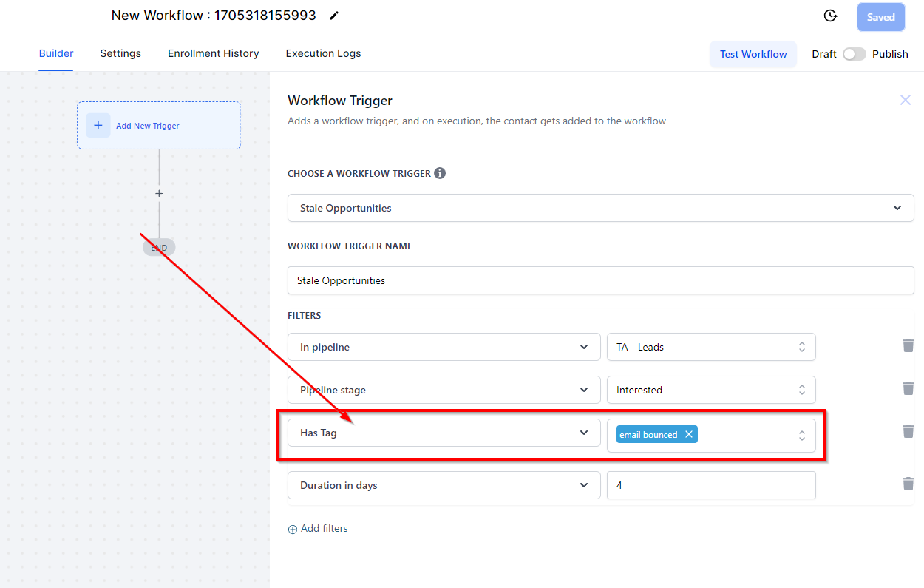This screenshot has width=924, height=588.
Task: Delete the Pipeline stage filter row
Action: click(x=908, y=388)
